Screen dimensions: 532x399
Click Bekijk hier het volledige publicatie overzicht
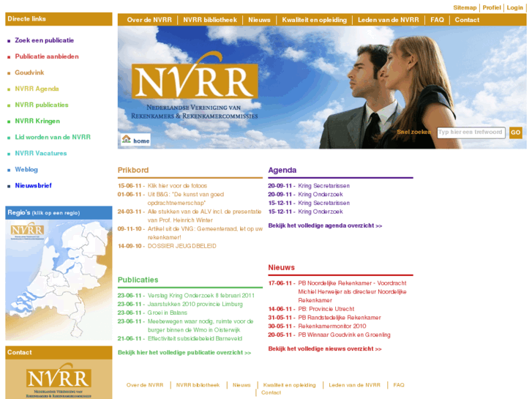(184, 352)
